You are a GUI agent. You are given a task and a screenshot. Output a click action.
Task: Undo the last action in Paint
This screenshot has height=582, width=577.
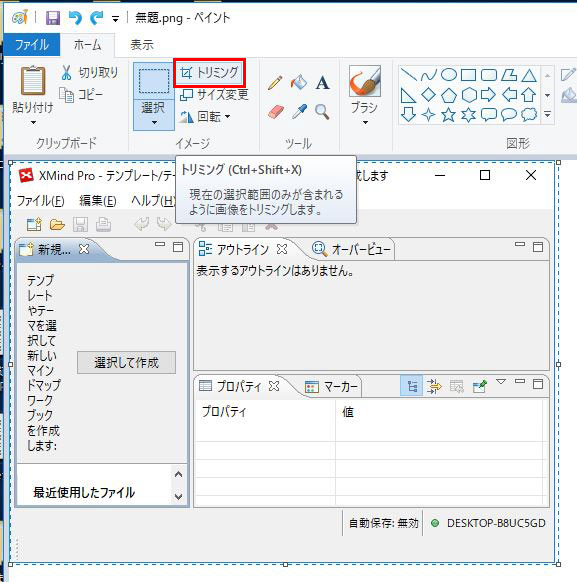tap(75, 17)
